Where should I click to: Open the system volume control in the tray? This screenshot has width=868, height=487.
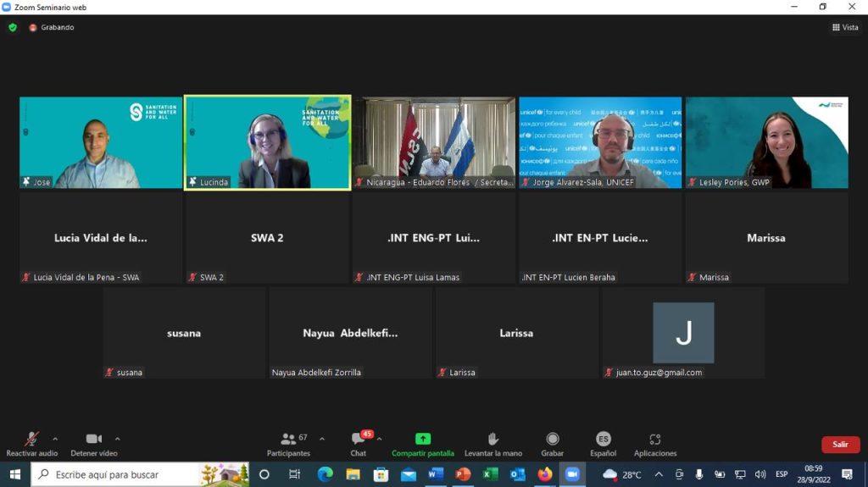pos(760,474)
